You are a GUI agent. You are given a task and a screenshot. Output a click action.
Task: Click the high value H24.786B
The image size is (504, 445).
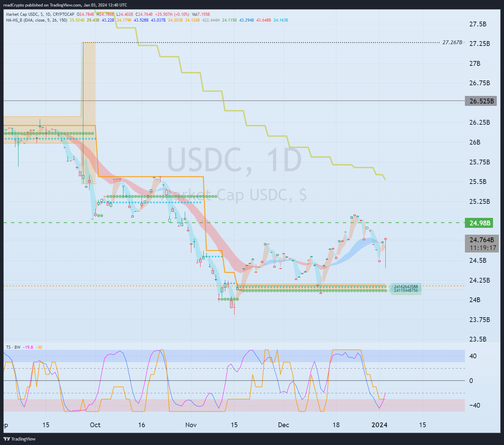[x=105, y=14]
